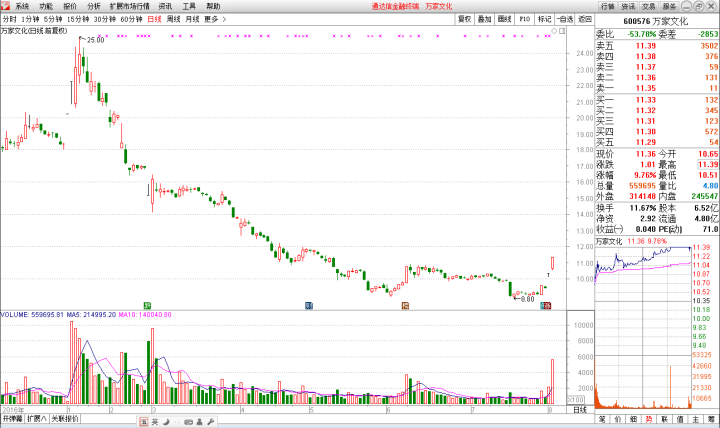
Task: Open the 系统 menu
Action: click(x=22, y=6)
